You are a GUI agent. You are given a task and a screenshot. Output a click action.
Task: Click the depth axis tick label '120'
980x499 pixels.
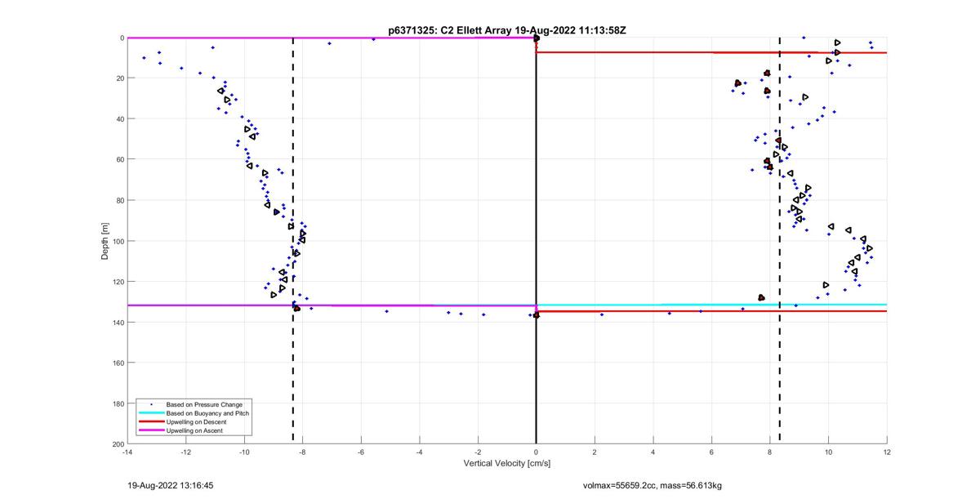coord(118,281)
